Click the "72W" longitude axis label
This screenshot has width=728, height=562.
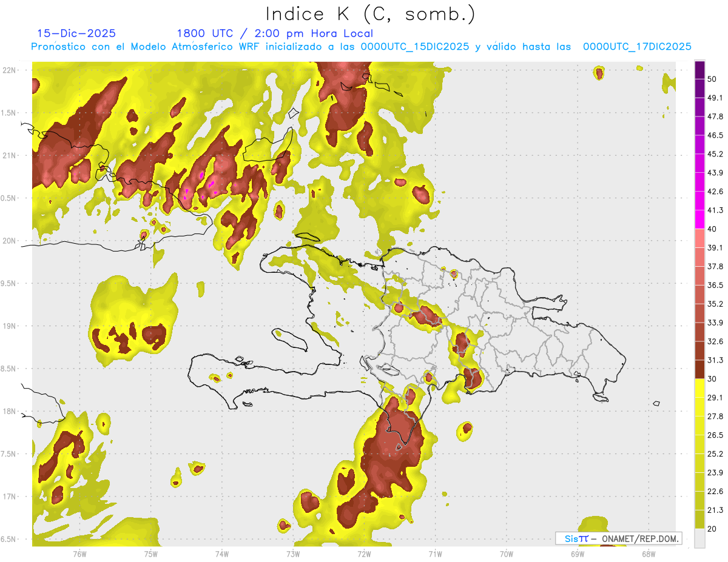[364, 554]
